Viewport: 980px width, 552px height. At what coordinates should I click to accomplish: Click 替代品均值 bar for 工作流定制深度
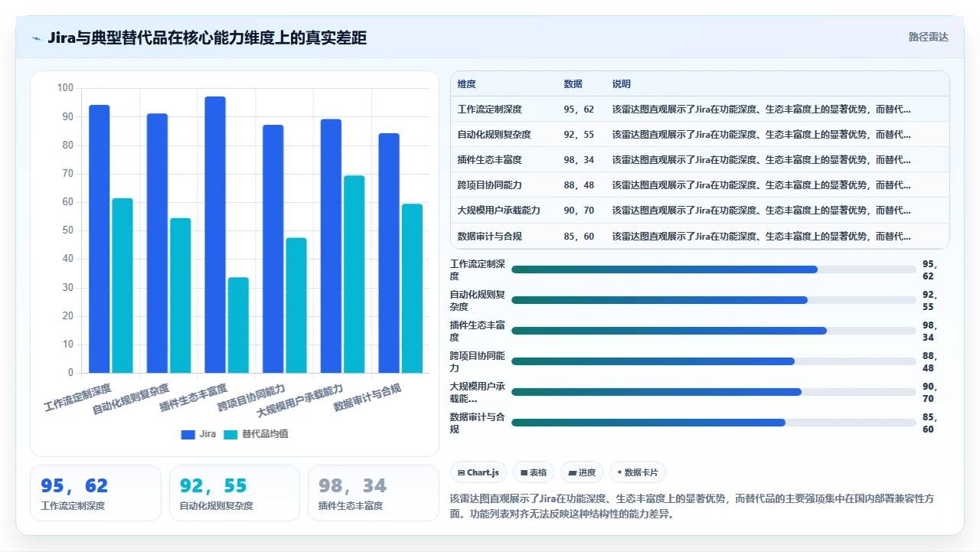(122, 286)
